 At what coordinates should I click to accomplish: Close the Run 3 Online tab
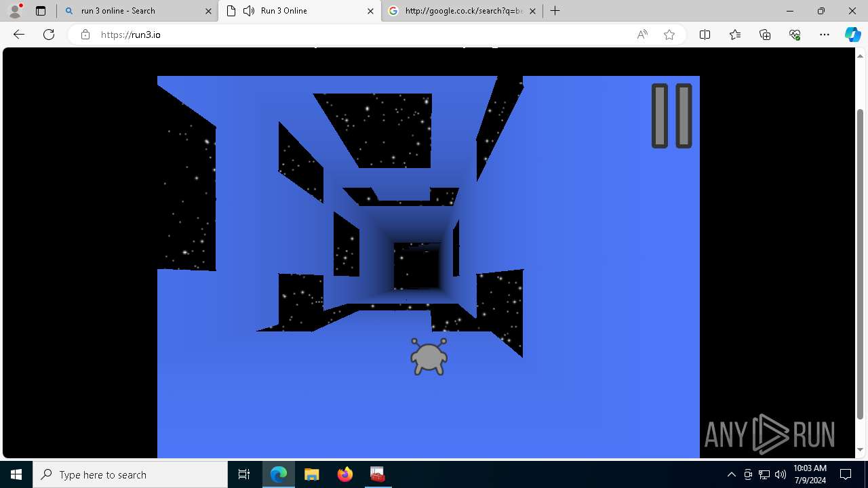tap(370, 11)
